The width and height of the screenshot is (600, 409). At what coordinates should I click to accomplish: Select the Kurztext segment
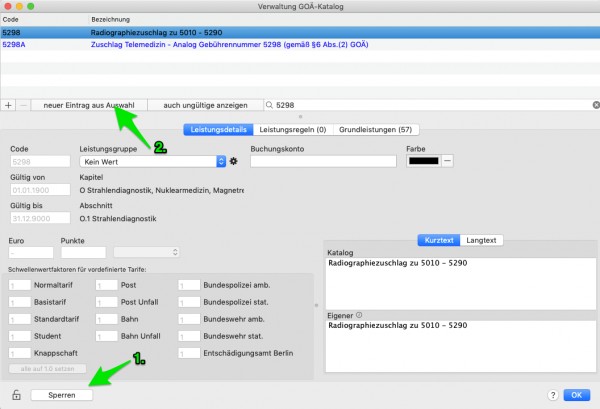pyautogui.click(x=439, y=240)
